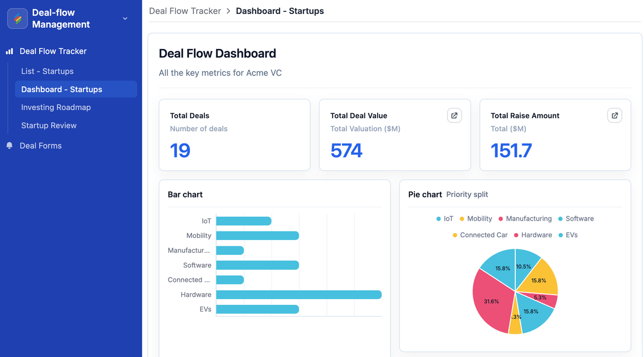Image resolution: width=644 pixels, height=357 pixels.
Task: Click the EVs bar in bar chart
Action: pyautogui.click(x=258, y=309)
